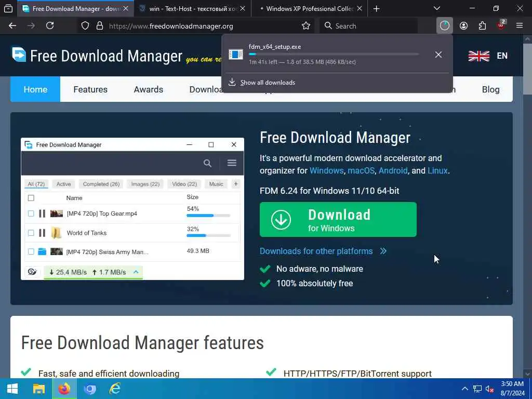Click the double chevron after other platforms
Viewport: 532px width, 399px height.
[x=383, y=251]
